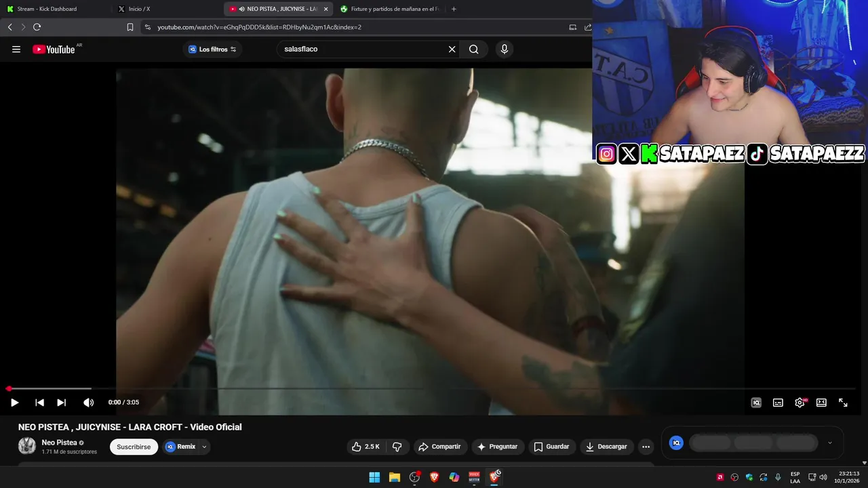The width and height of the screenshot is (868, 488).
Task: Open the Los filtros chip
Action: [212, 49]
